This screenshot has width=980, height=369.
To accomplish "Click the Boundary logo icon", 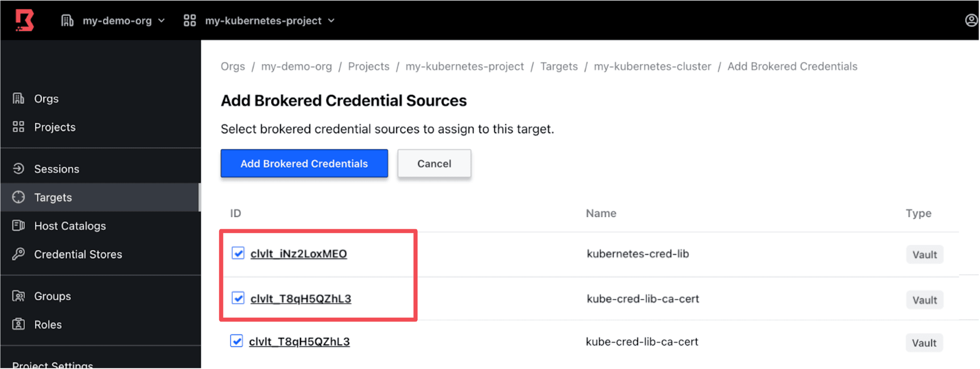I will tap(24, 20).
